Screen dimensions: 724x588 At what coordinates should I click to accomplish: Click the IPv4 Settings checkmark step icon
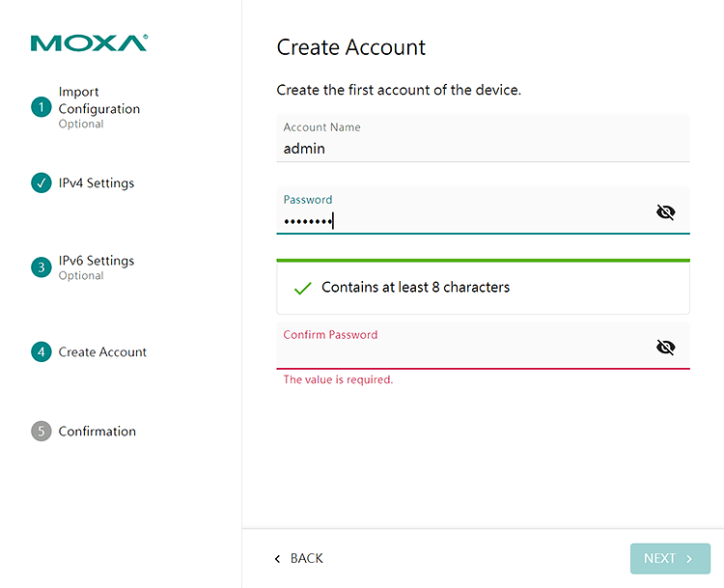click(x=41, y=183)
